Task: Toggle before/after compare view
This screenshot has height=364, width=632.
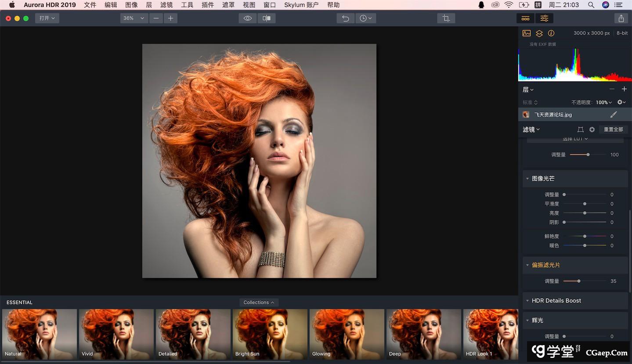Action: 267,18
